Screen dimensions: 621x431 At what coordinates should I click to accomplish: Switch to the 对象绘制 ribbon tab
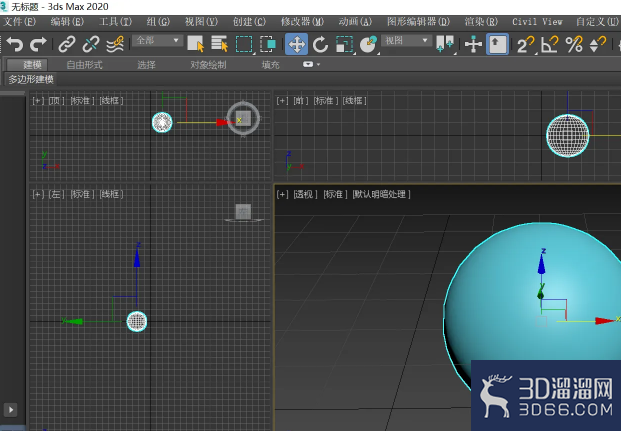208,65
